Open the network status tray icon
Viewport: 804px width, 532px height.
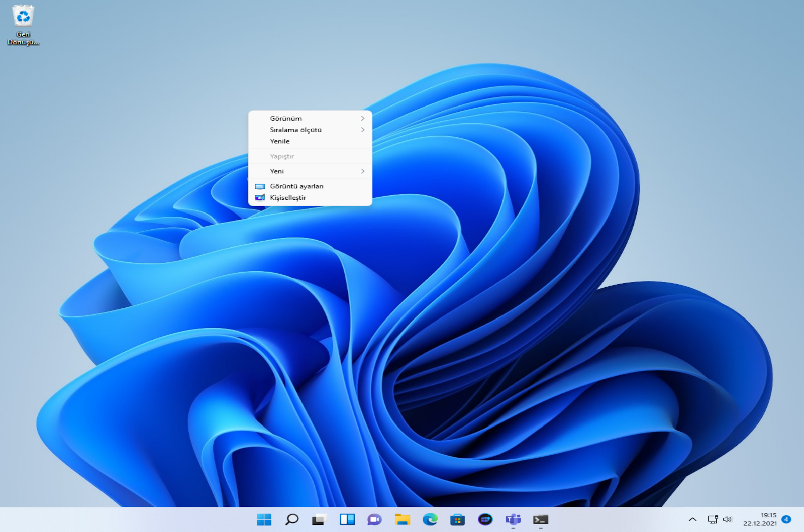713,519
